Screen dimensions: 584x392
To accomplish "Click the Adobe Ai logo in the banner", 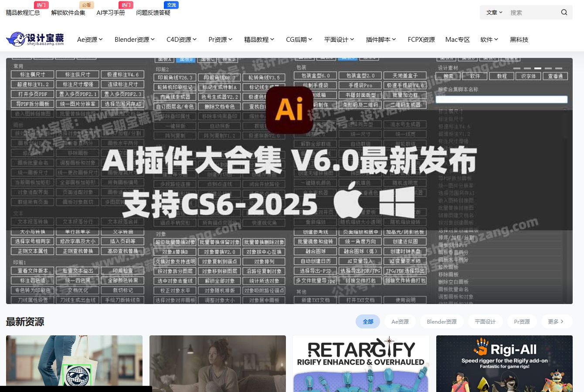I will click(x=289, y=110).
